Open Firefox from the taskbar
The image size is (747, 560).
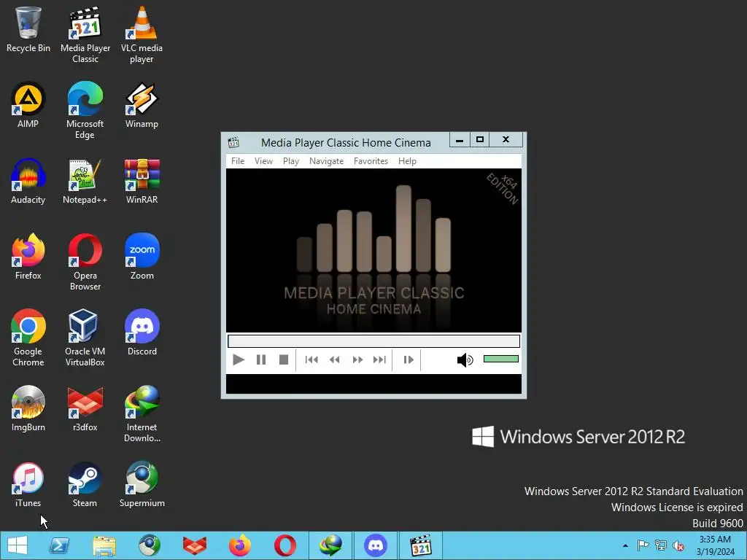coord(239,545)
